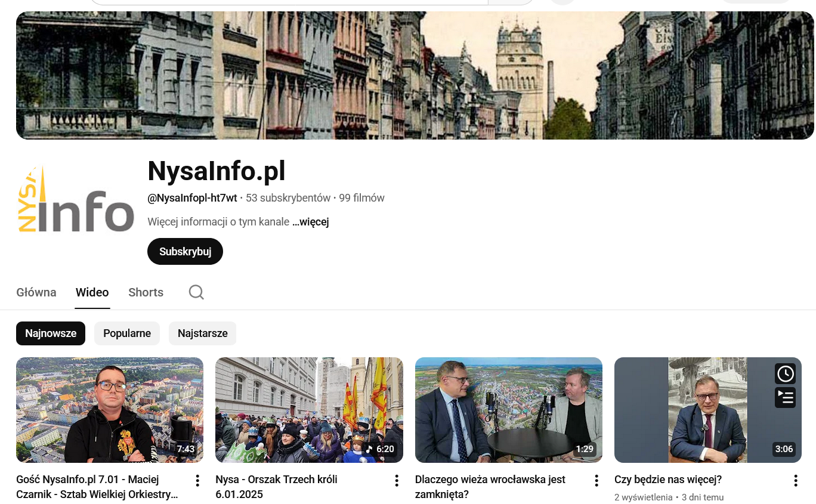This screenshot has width=816, height=504.
Task: Click Add to queue icon on thumbnail
Action: (785, 397)
